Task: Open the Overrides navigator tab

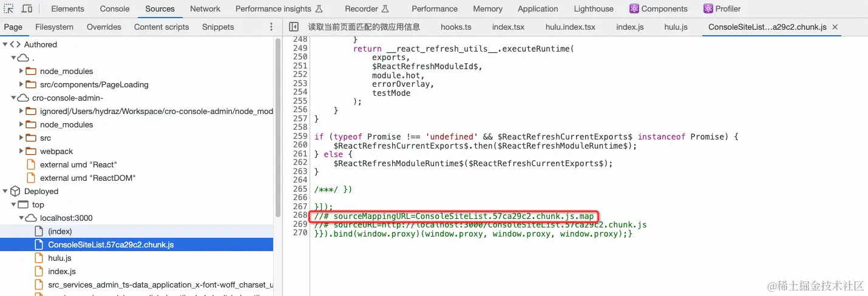Action: coord(104,27)
